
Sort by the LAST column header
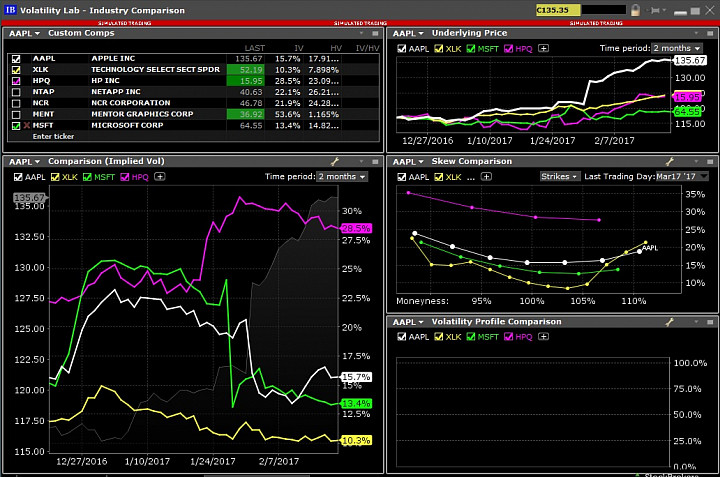[254, 48]
